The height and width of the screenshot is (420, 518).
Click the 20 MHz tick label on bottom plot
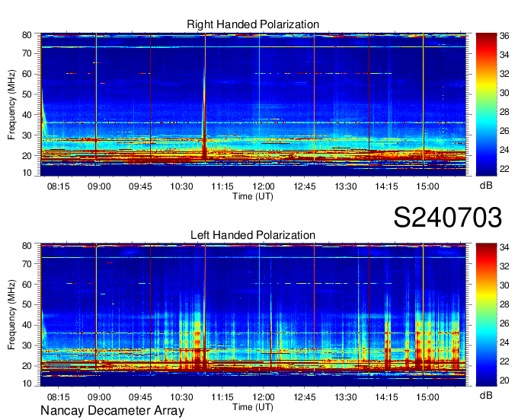click(27, 366)
